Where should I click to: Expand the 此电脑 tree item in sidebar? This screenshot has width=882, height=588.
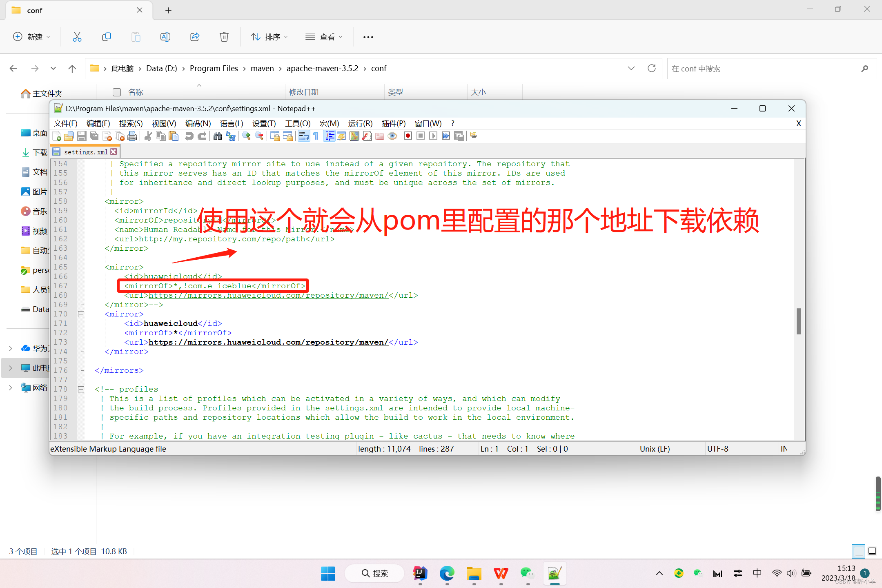pos(11,368)
